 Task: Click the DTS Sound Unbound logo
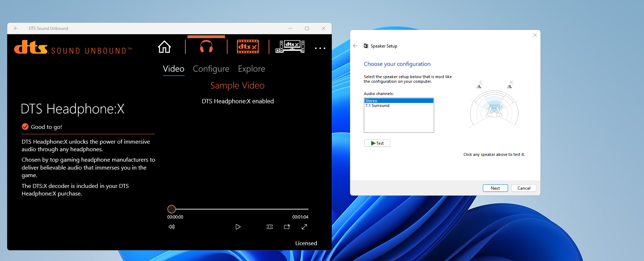pyautogui.click(x=73, y=47)
